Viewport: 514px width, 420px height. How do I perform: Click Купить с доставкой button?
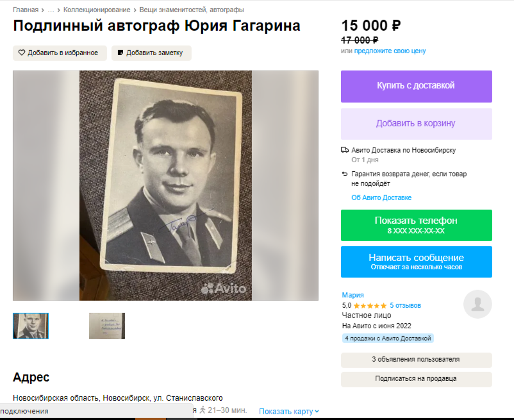tap(417, 86)
